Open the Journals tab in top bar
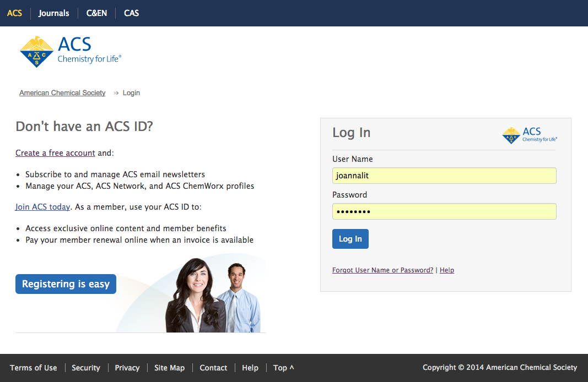This screenshot has width=588, height=382. click(x=53, y=13)
